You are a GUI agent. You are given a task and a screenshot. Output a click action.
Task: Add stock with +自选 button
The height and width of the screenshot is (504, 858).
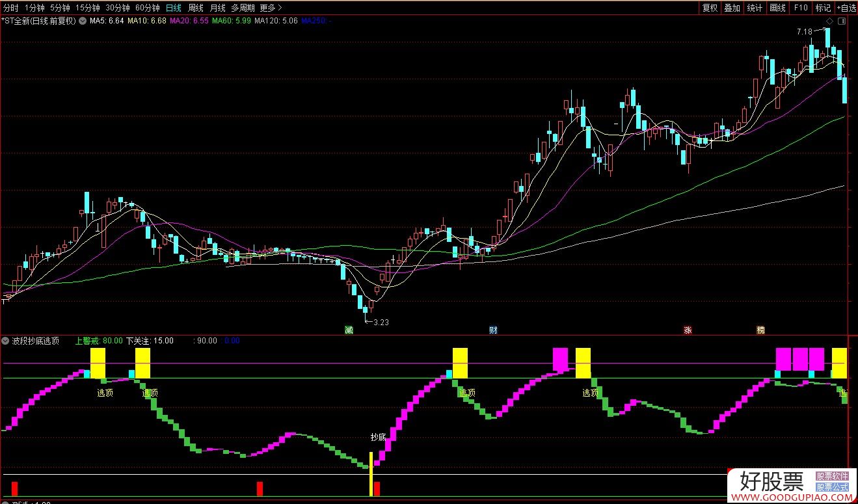pyautogui.click(x=846, y=8)
